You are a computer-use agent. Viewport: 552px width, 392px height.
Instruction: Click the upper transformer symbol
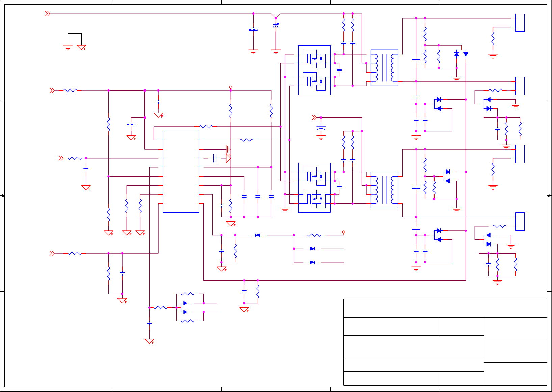tap(384, 68)
